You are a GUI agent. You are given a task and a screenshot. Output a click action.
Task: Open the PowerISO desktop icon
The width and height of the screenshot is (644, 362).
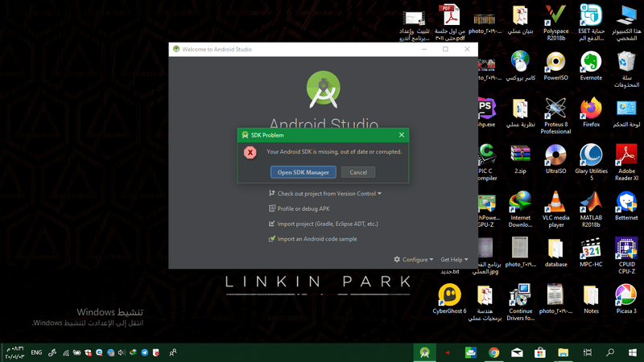[x=555, y=66]
